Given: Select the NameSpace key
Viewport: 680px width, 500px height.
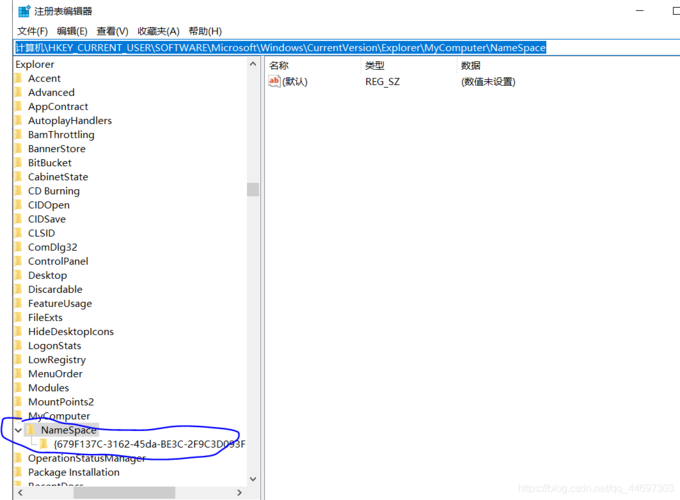Looking at the screenshot, I should point(69,430).
